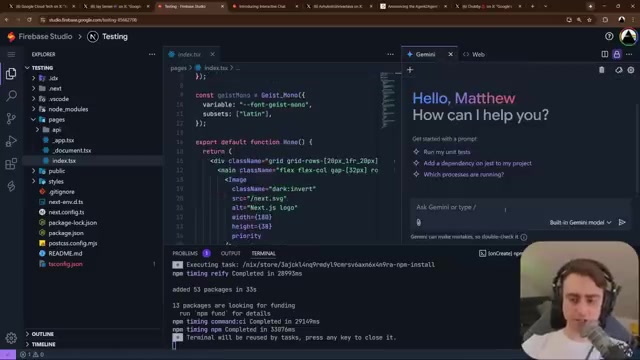Image resolution: width=640 pixels, height=360 pixels.
Task: Expand the .idx folder
Action: [x=33, y=78]
